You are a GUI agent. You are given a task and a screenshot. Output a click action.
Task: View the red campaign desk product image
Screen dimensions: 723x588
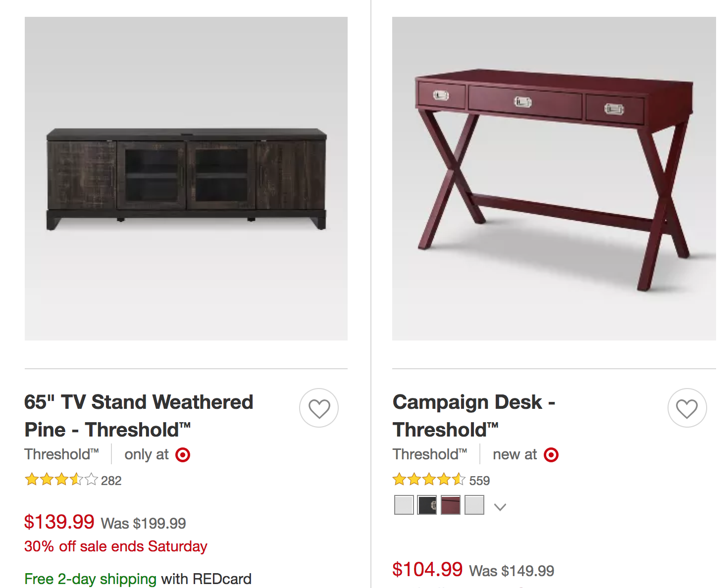click(x=554, y=179)
